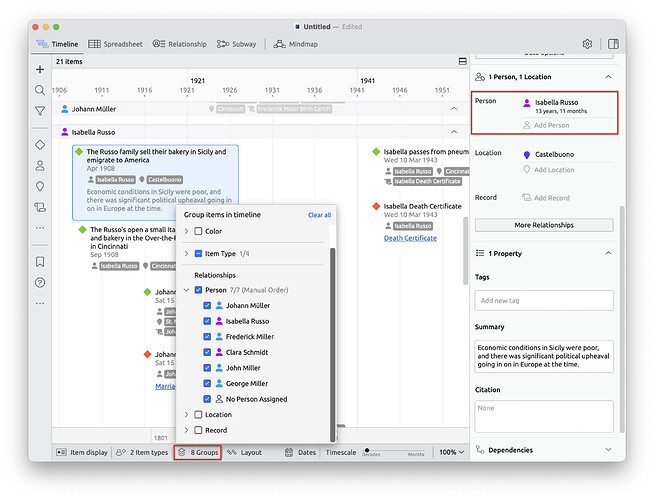Uncheck George Miller checkbox
This screenshot has height=500, width=655.
(207, 383)
